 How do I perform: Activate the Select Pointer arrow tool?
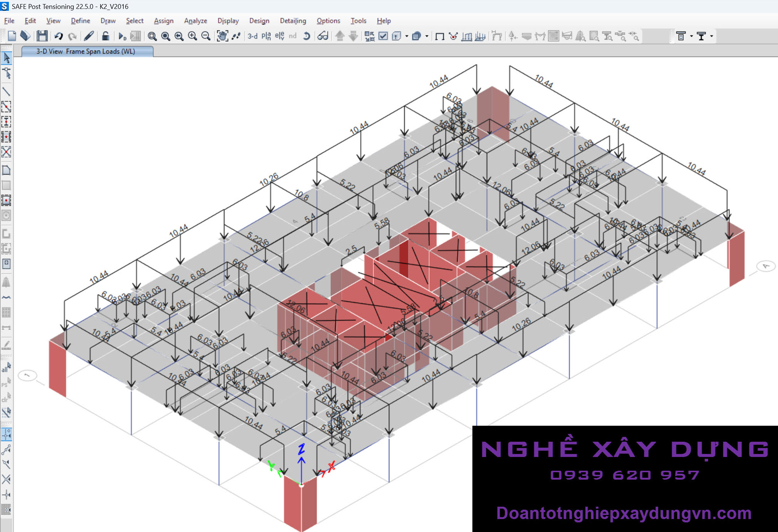[x=7, y=58]
